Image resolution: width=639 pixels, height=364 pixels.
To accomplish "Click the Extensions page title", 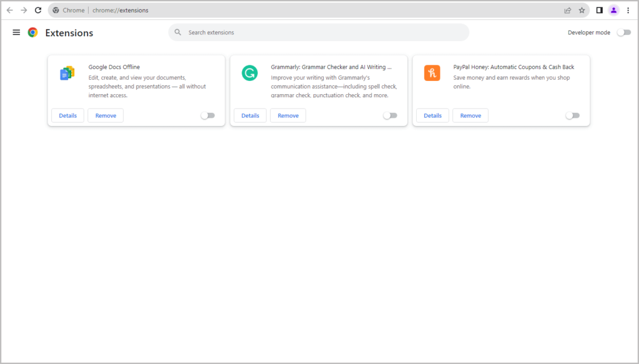I will (69, 32).
